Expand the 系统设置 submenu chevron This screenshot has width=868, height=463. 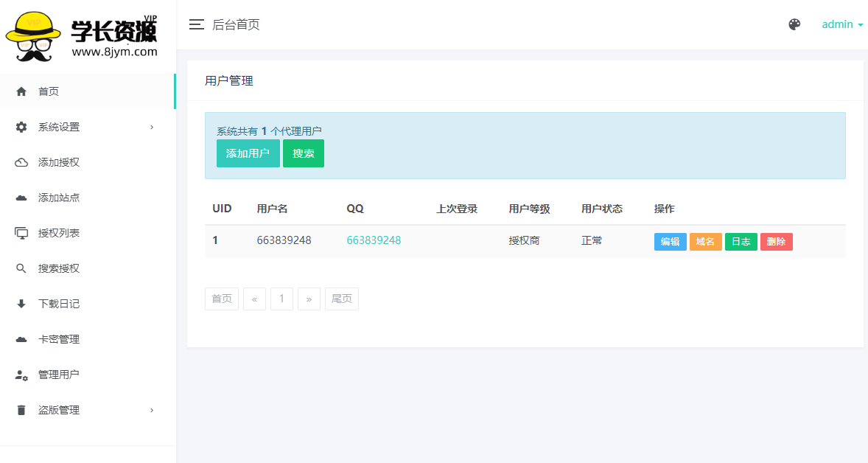click(152, 127)
